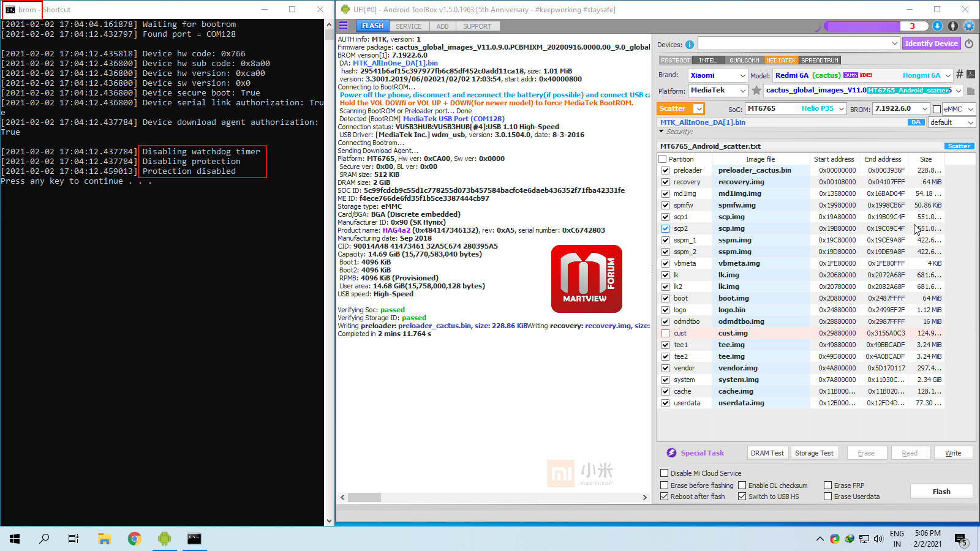The height and width of the screenshot is (551, 980).
Task: Enable Erase before flashing checkbox
Action: [665, 485]
